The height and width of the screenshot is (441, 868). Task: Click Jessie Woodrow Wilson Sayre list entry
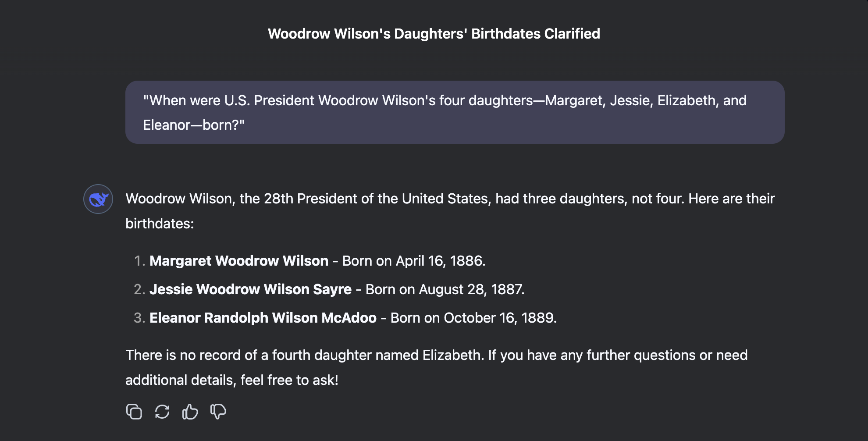coord(337,289)
